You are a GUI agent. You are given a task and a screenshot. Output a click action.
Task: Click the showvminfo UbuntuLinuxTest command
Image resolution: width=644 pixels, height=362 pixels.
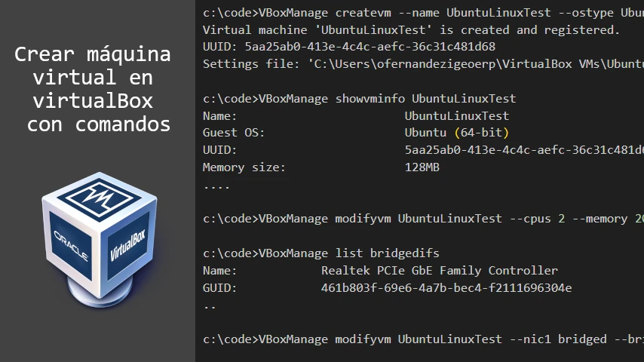[x=360, y=99]
